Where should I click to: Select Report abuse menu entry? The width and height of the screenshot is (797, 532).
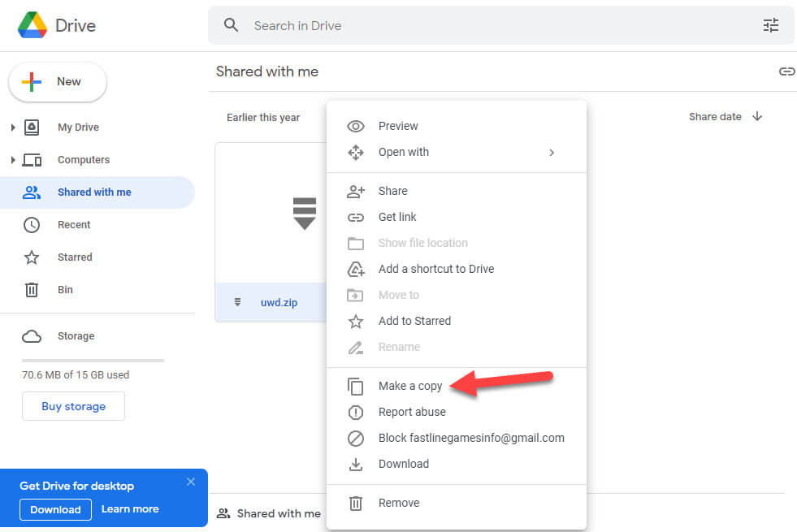(411, 412)
